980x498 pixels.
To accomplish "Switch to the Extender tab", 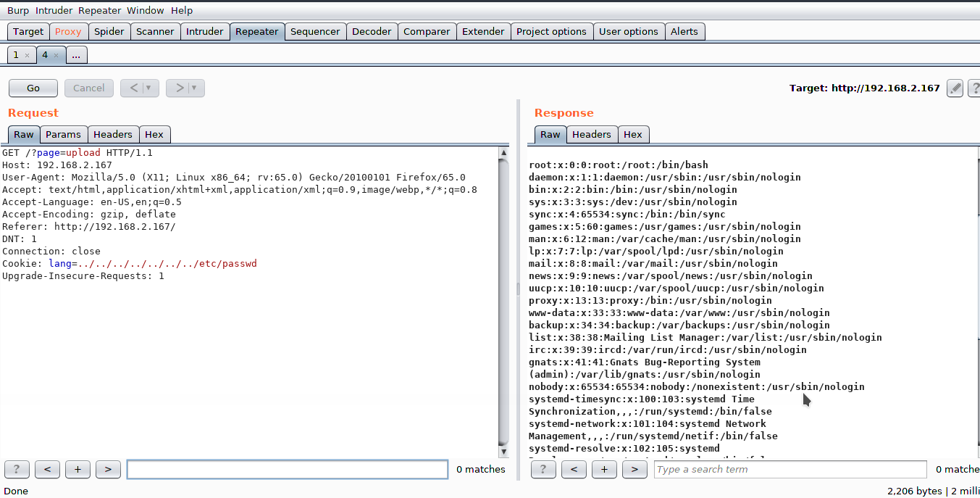I will pyautogui.click(x=483, y=31).
